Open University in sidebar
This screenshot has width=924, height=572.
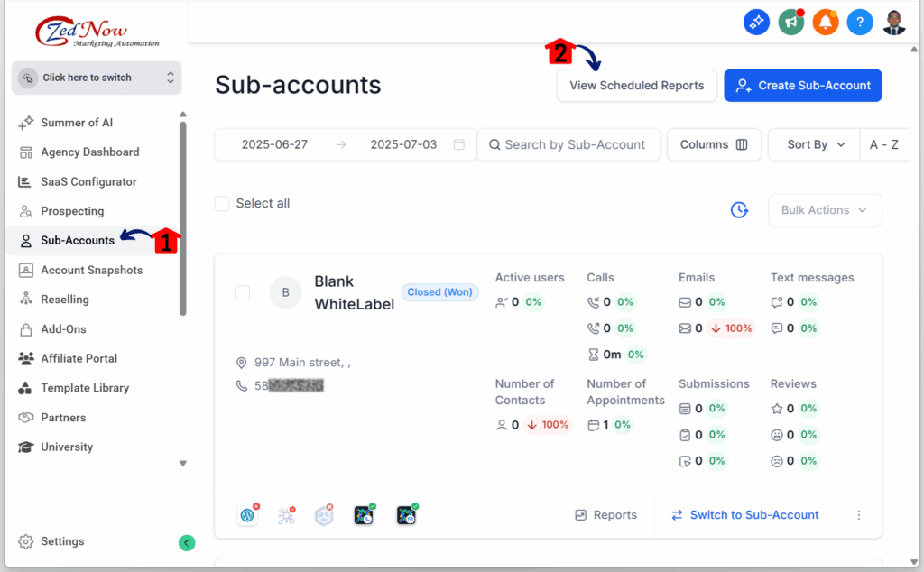(x=67, y=447)
